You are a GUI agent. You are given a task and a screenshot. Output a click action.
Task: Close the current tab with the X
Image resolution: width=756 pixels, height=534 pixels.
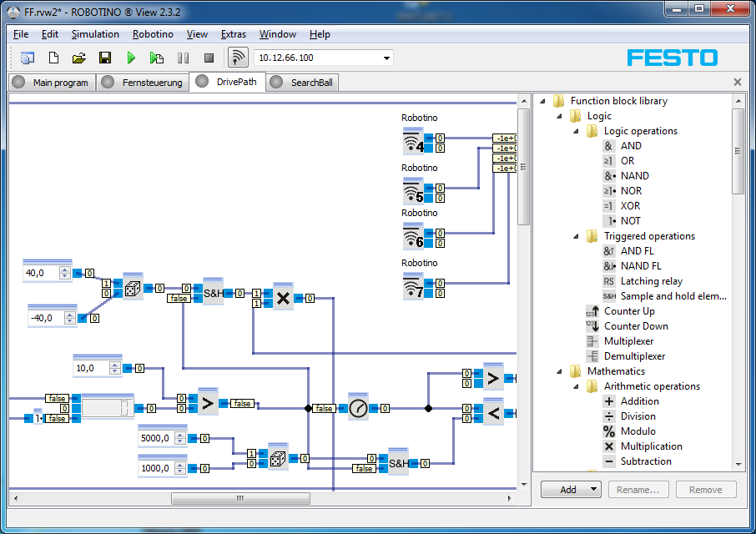click(x=737, y=82)
